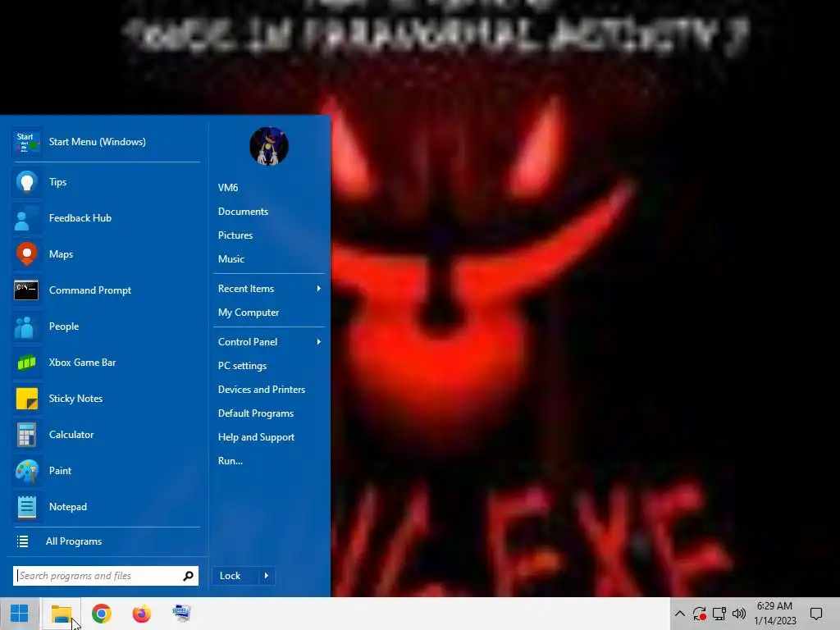Viewport: 840px width, 630px height.
Task: Launch Google Chrome from the taskbar
Action: click(x=101, y=614)
